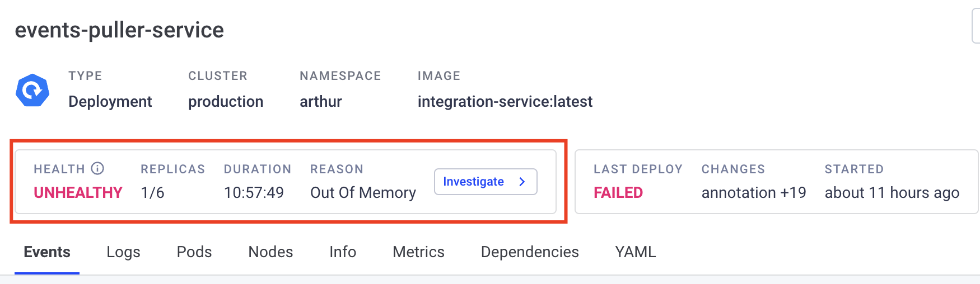Open the Logs tab
The image size is (980, 284).
pos(123,252)
